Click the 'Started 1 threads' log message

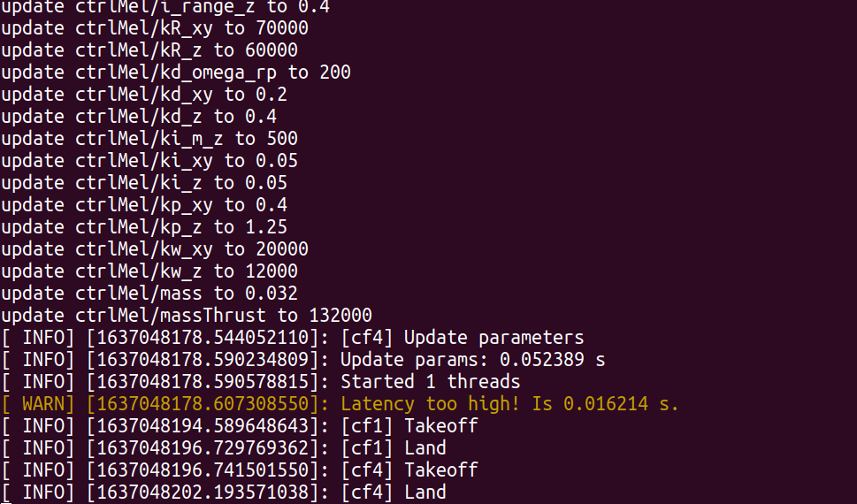tap(431, 382)
